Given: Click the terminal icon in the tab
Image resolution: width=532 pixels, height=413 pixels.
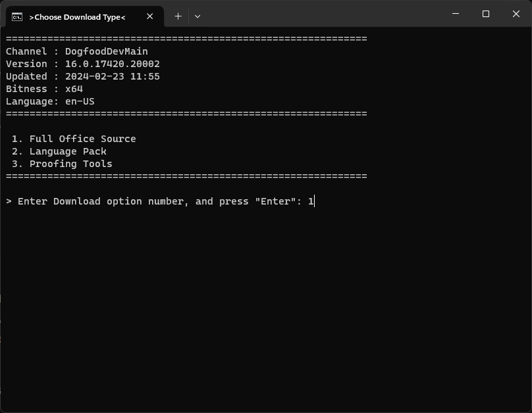Looking at the screenshot, I should click(17, 16).
